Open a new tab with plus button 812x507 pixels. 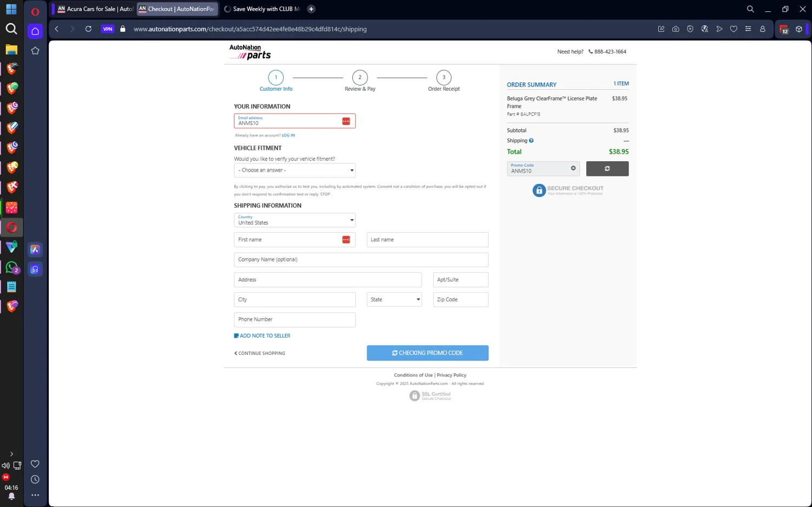point(311,9)
